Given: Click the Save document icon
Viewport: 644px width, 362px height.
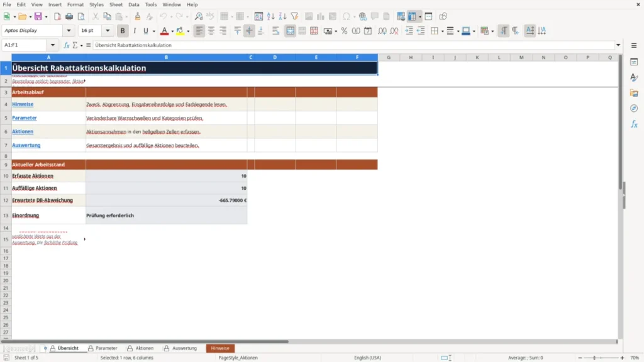Looking at the screenshot, I should pos(38,16).
